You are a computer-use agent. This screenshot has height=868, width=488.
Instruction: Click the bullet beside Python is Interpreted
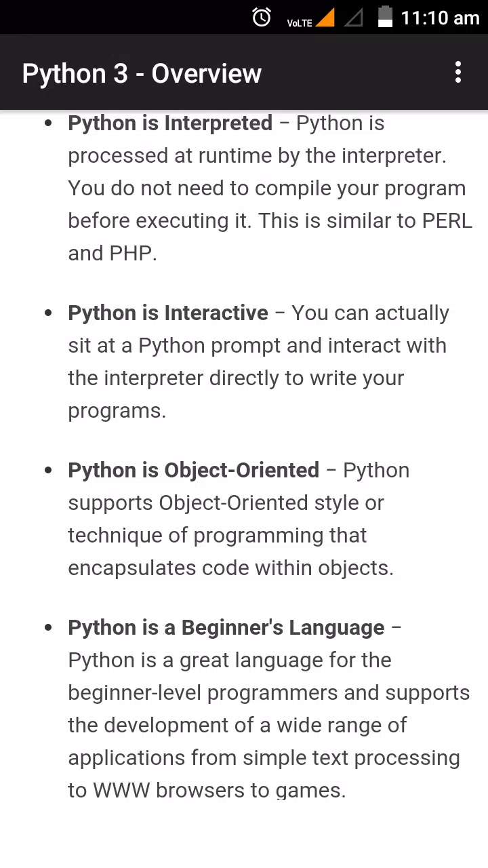(48, 124)
